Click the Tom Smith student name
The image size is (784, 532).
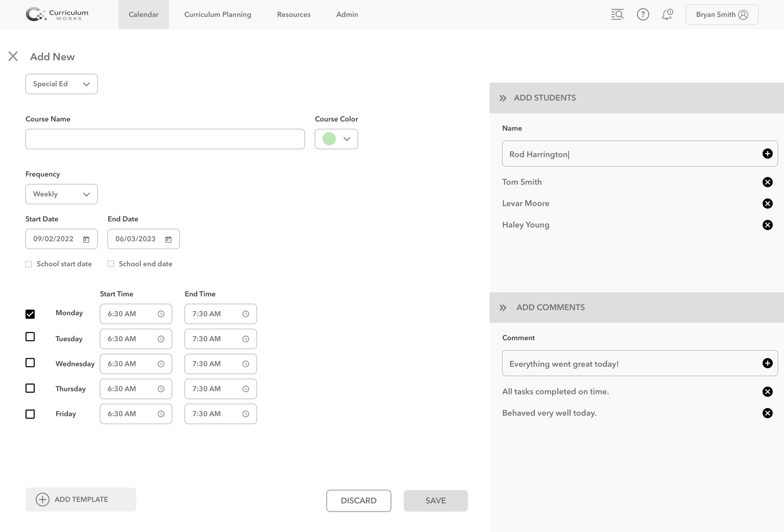pyautogui.click(x=522, y=182)
